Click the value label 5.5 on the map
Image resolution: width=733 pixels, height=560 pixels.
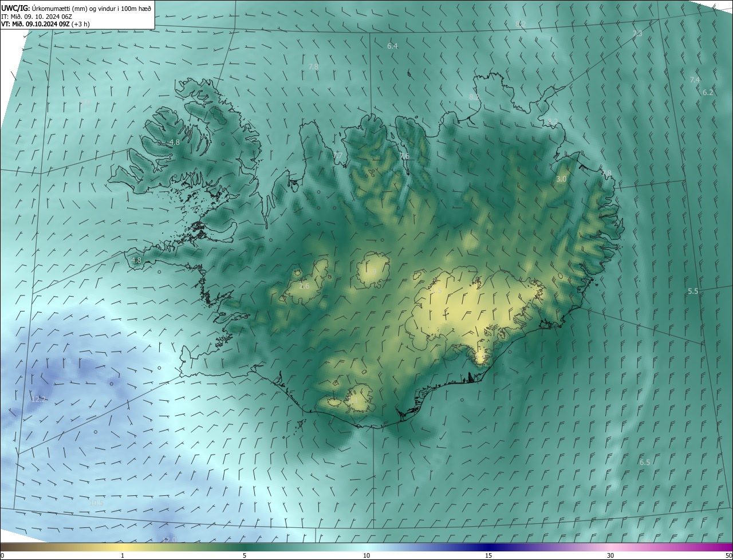[x=693, y=291]
